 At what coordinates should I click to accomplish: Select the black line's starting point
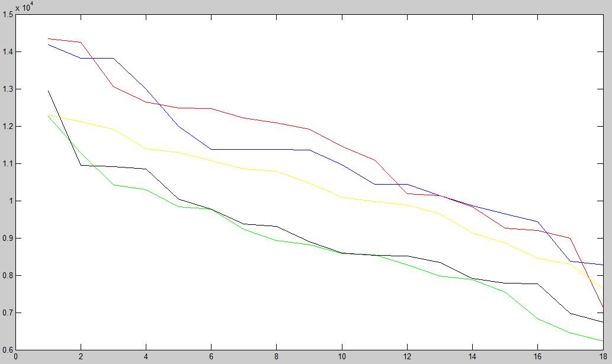pos(49,91)
